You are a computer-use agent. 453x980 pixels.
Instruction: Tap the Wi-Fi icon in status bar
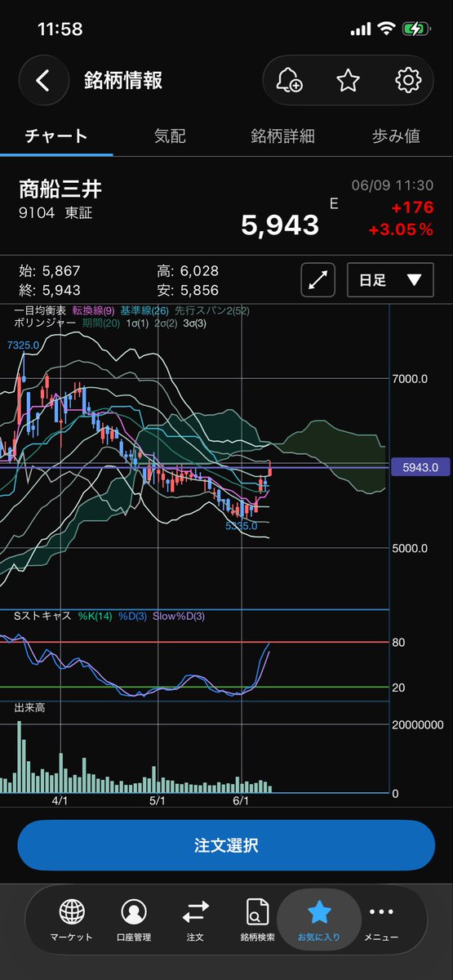click(386, 29)
